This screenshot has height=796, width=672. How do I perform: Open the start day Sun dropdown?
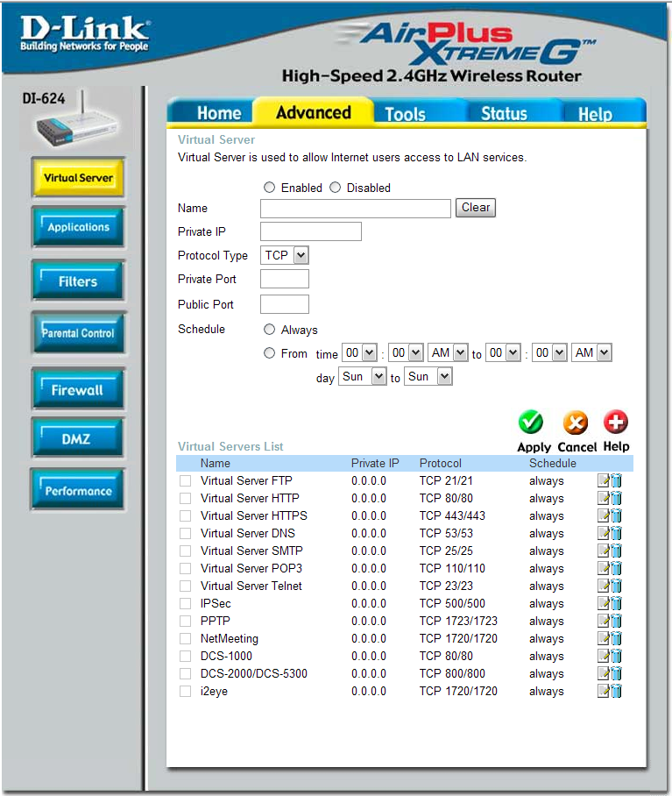[x=363, y=376]
